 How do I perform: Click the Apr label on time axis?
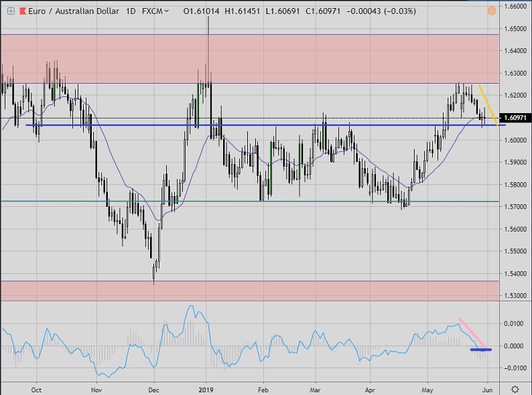pyautogui.click(x=370, y=390)
